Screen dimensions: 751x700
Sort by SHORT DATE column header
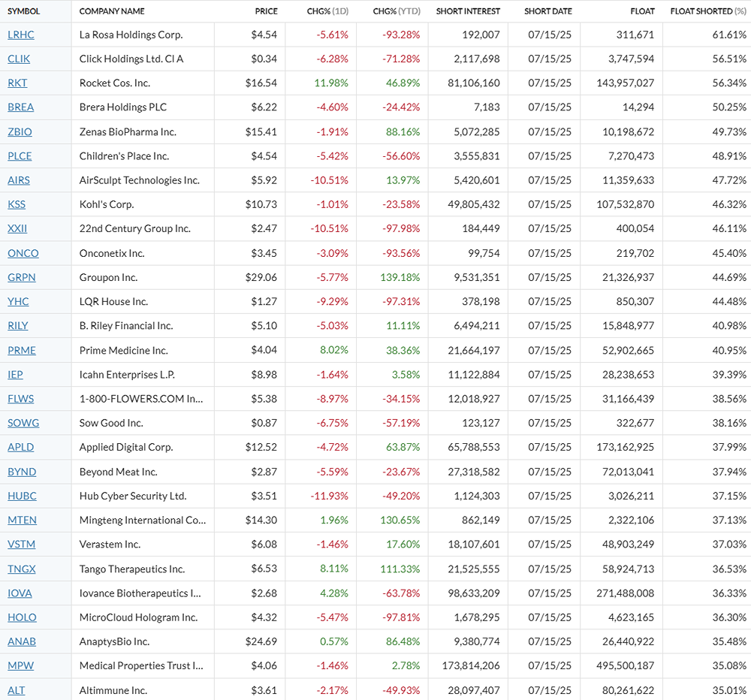(548, 11)
